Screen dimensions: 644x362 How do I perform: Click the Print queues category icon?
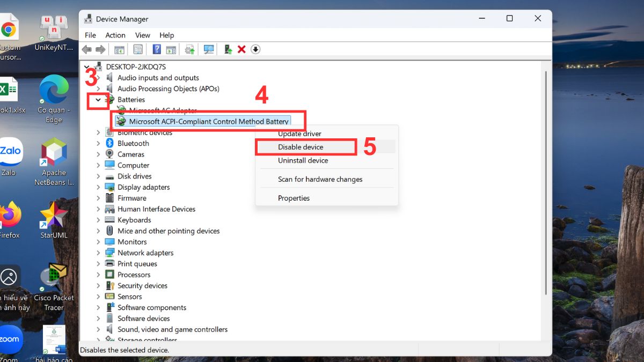[109, 264]
